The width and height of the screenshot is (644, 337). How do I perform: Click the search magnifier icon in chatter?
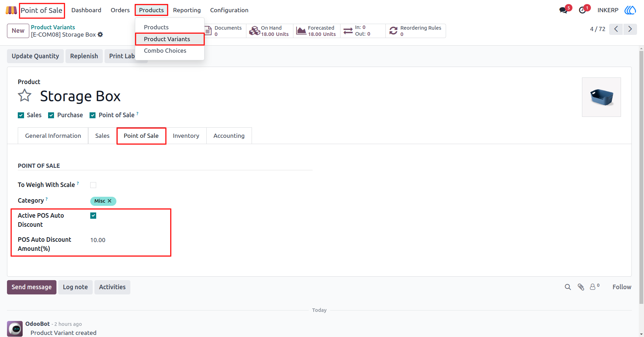(568, 287)
